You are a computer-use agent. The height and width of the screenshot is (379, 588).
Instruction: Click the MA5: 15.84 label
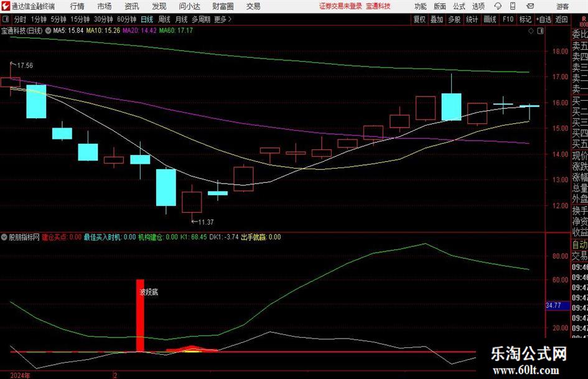point(68,30)
